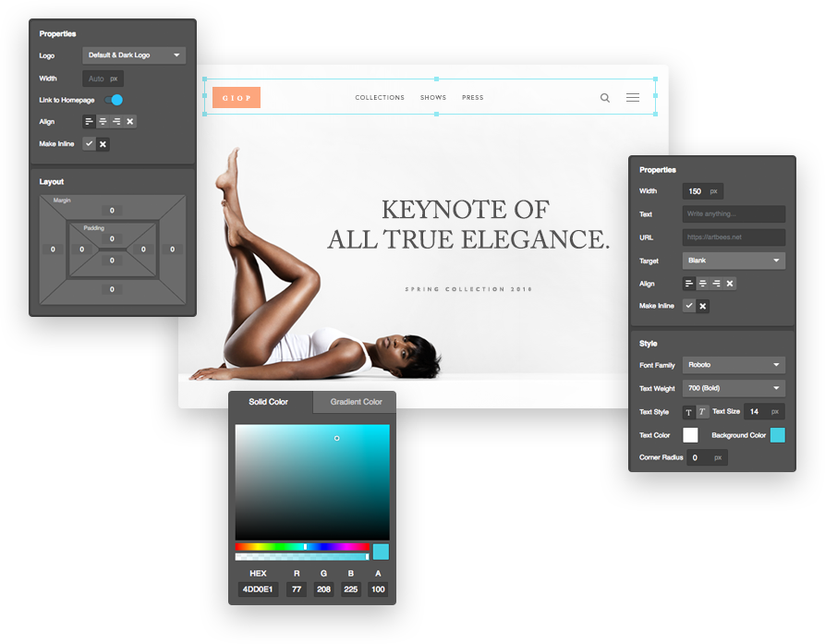Open the Text Weight 700 (Bold) dropdown

(x=734, y=389)
